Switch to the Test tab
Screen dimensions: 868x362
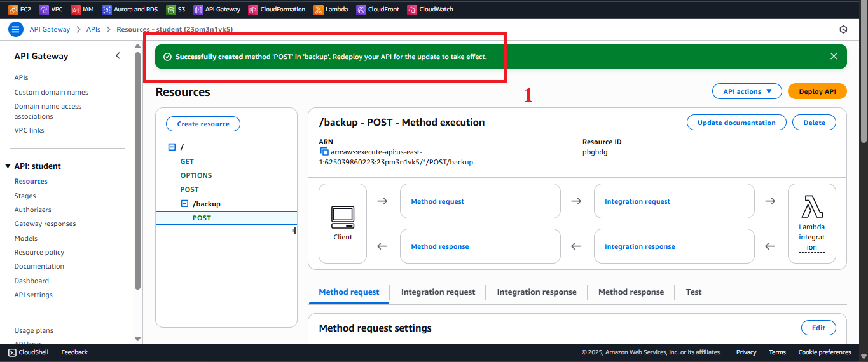tap(694, 292)
